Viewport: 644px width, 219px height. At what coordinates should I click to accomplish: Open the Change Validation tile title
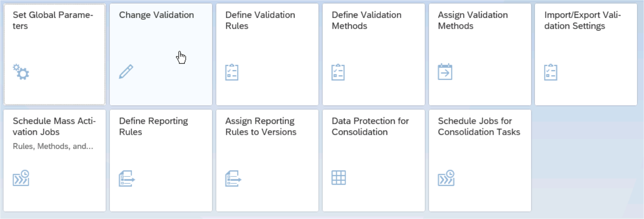coord(156,15)
